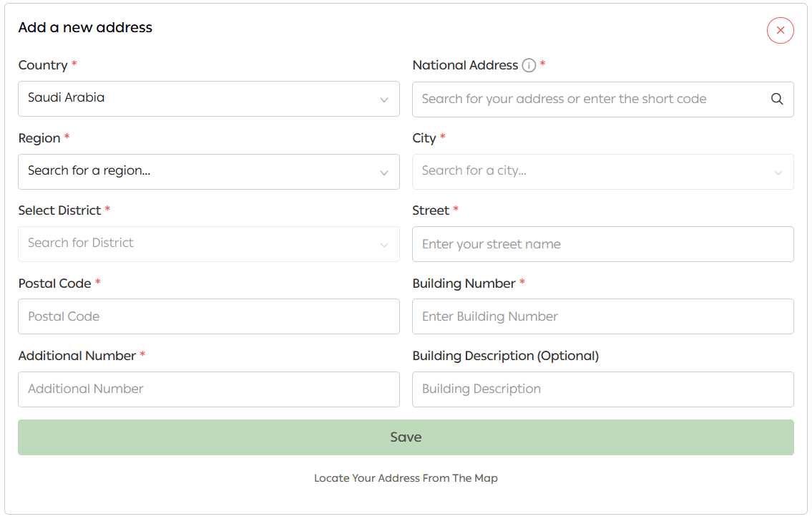Focus the Building Number input field
This screenshot has width=812, height=519.
(602, 316)
